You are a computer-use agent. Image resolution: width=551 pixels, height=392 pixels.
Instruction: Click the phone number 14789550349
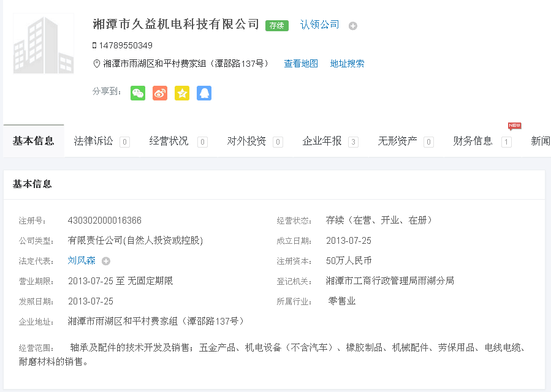(x=125, y=45)
